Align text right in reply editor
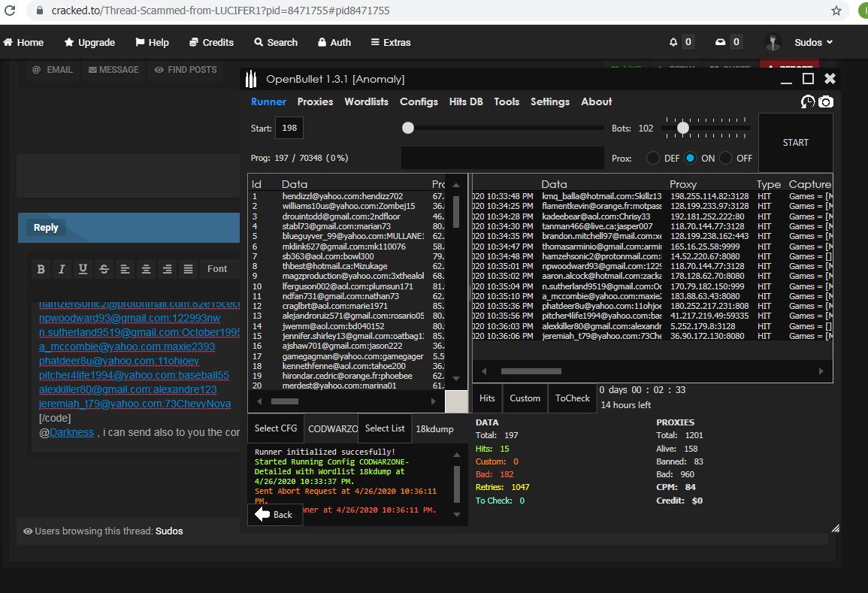This screenshot has width=868, height=593. 167,269
